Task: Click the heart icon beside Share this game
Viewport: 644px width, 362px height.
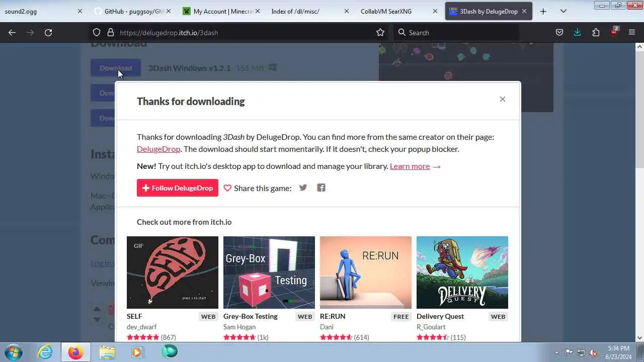Action: (x=227, y=188)
